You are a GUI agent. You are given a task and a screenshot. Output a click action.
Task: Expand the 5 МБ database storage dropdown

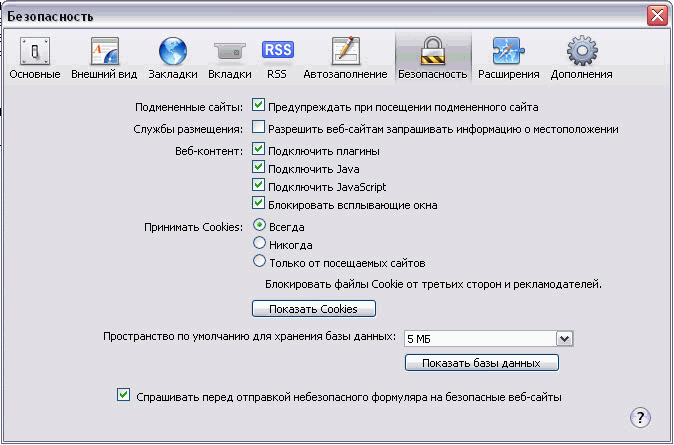click(x=564, y=339)
